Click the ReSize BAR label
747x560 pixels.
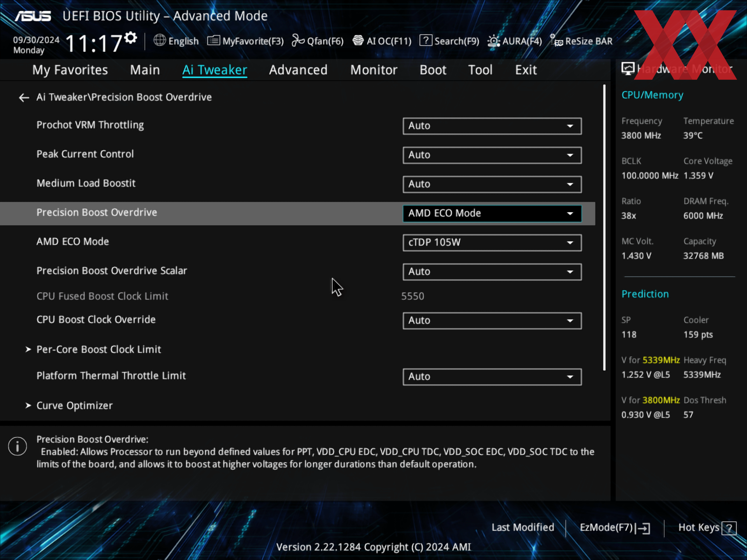(x=589, y=41)
